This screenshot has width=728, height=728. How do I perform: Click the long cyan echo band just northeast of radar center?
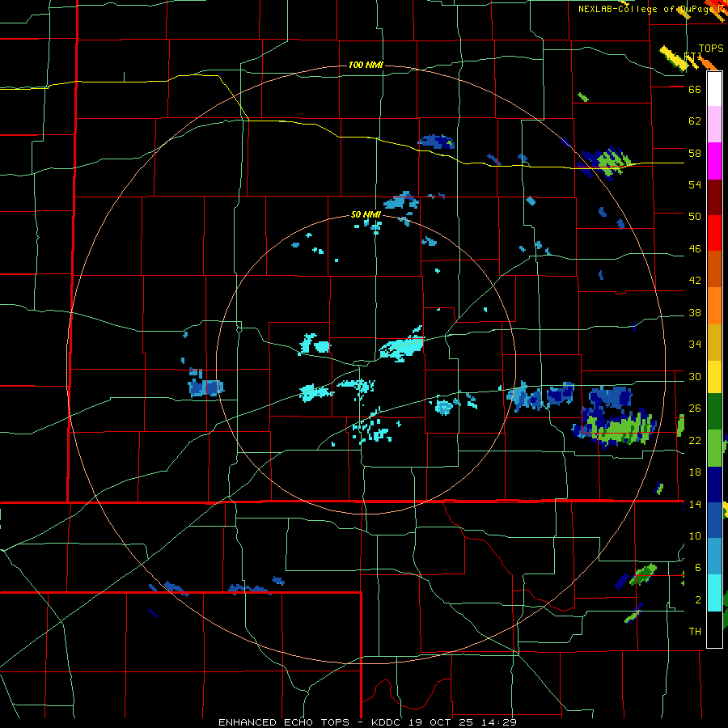(401, 345)
